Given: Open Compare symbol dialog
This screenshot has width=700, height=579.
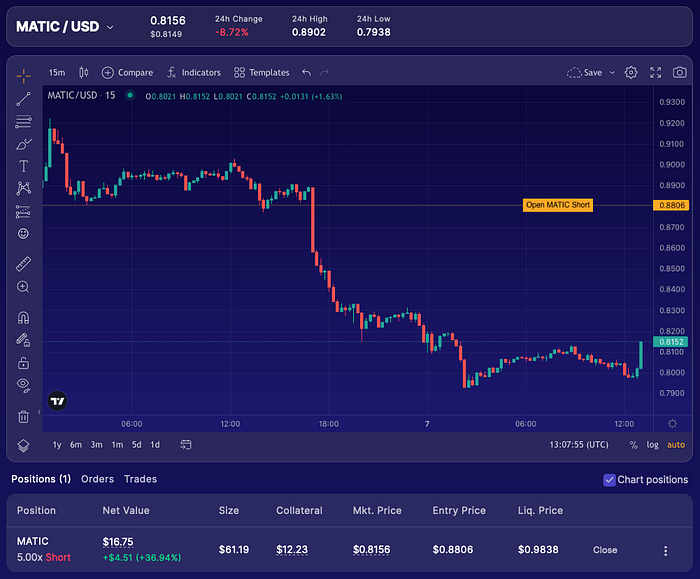Looking at the screenshot, I should click(x=127, y=72).
